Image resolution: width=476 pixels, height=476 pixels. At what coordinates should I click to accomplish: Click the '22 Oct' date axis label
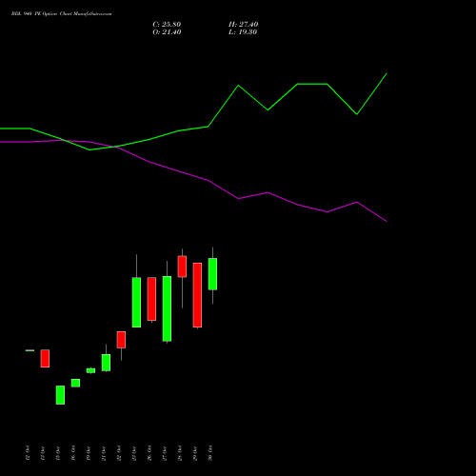tap(119, 453)
